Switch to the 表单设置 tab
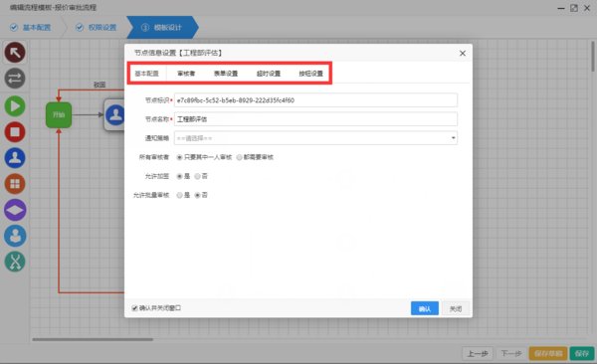597x364 pixels. coord(226,74)
